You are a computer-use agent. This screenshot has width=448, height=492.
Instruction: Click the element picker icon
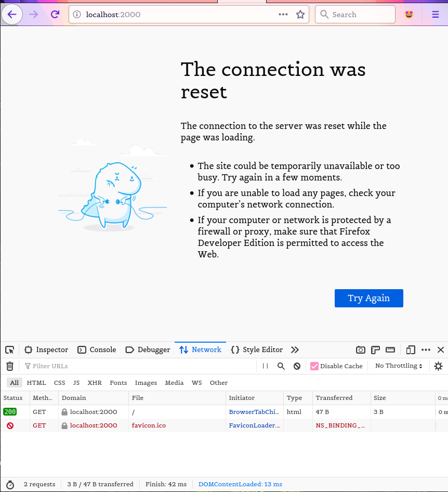pos(9,350)
